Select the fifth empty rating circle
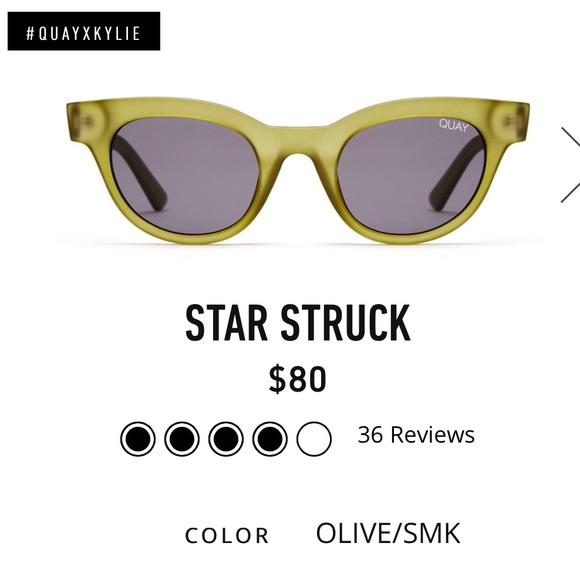This screenshot has height=580, width=580. pyautogui.click(x=314, y=439)
